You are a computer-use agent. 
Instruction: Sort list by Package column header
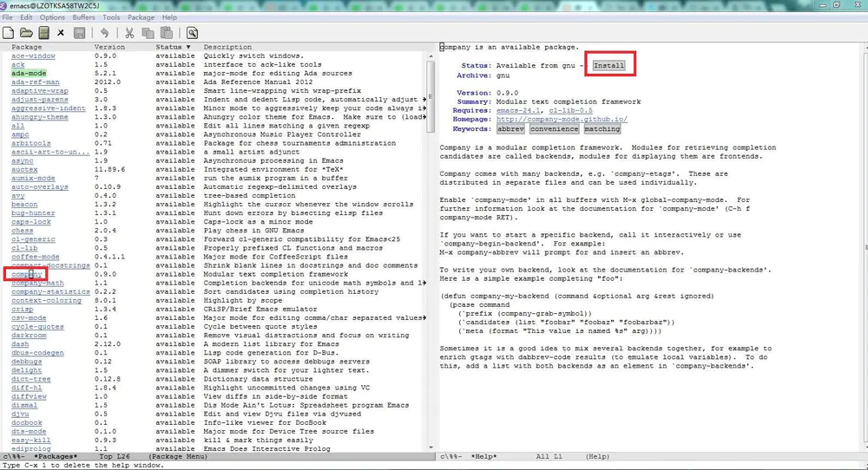coord(27,47)
